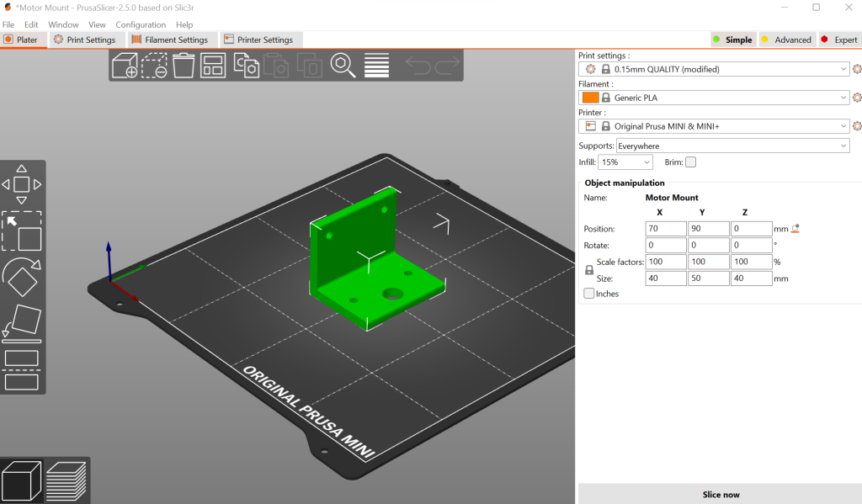Viewport: 862px width, 504px height.
Task: Click the gear icon beside Print settings preset
Action: [x=856, y=69]
